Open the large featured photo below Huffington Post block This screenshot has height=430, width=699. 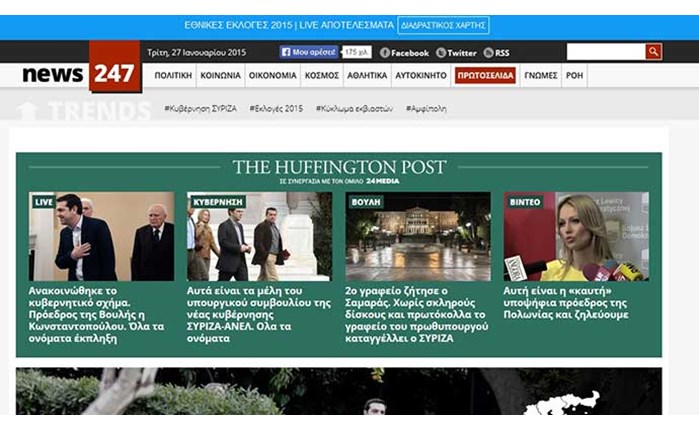tap(339, 391)
